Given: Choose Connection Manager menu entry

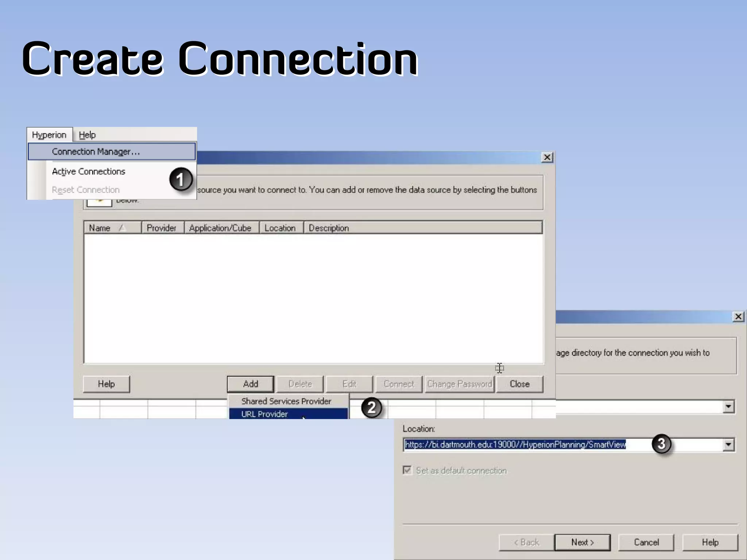Looking at the screenshot, I should (x=112, y=151).
